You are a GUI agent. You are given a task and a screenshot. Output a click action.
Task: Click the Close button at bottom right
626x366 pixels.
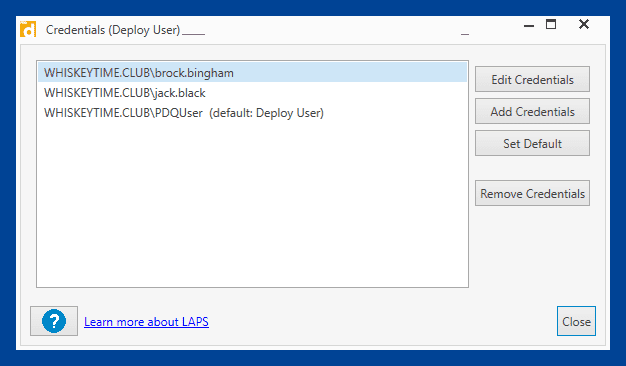click(576, 321)
